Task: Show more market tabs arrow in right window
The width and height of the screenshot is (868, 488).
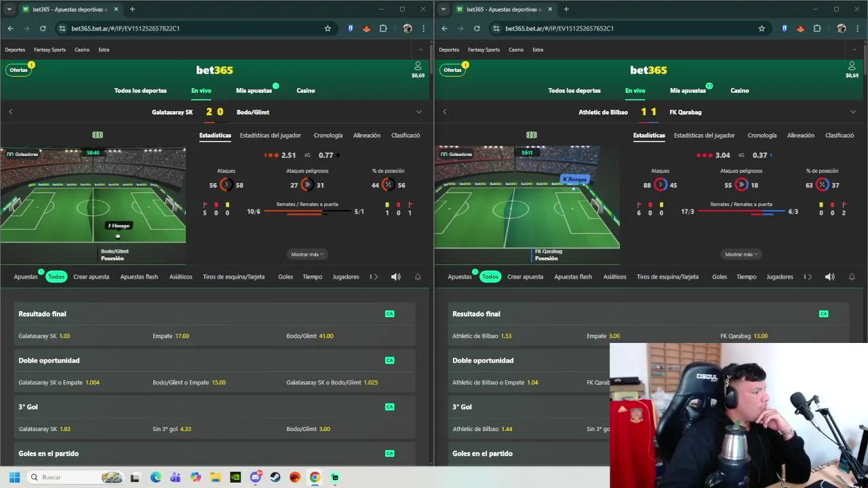Action: [810, 277]
